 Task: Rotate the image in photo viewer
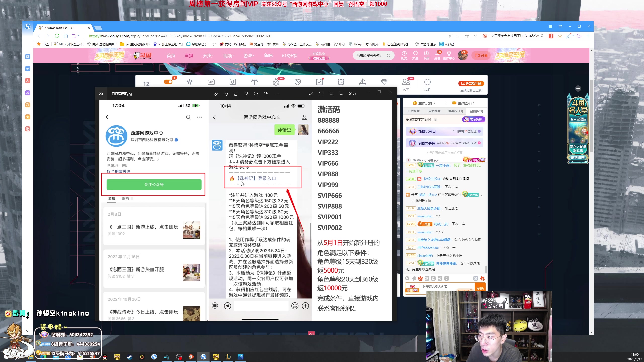226,94
